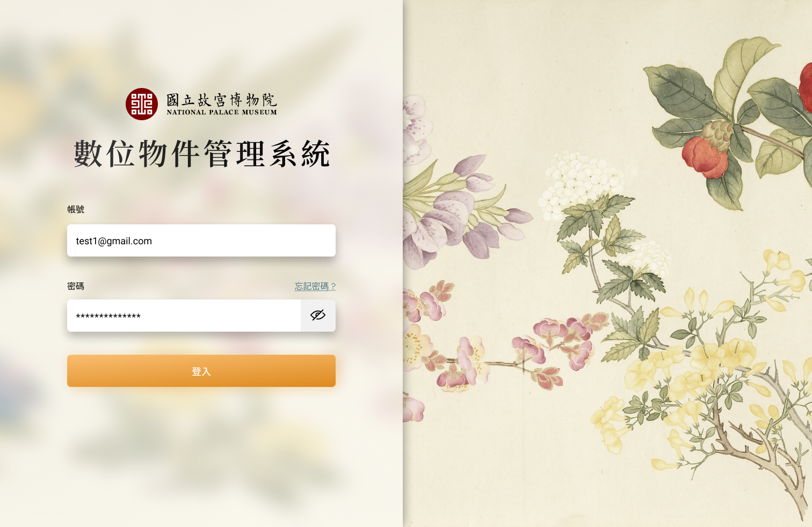Click the 登入 login button
812x527 pixels.
tap(201, 371)
